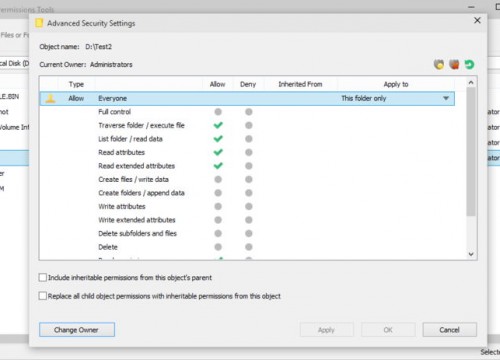Enable Allow for Delete subfolders and files

pos(218,233)
